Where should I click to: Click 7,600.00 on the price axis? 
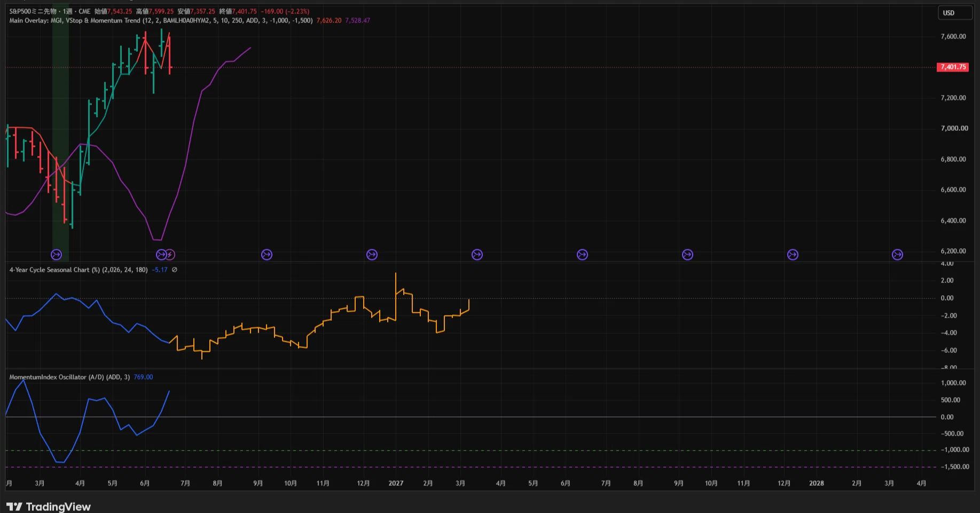click(x=953, y=36)
